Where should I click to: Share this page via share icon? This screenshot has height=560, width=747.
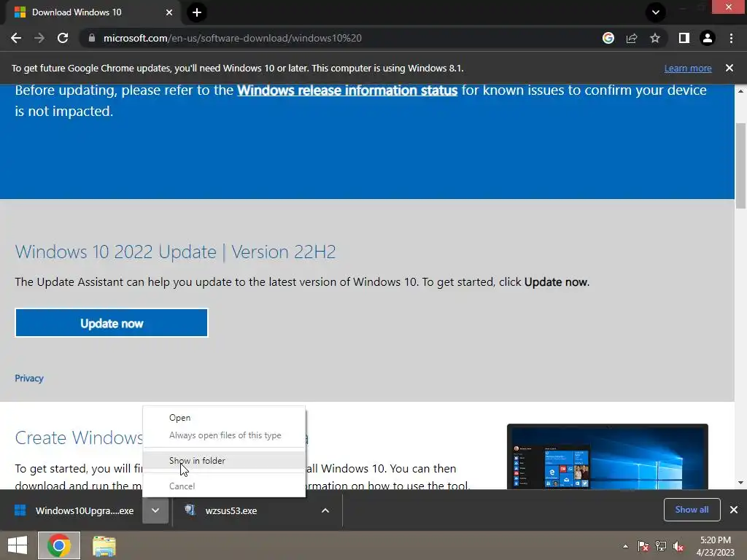[x=632, y=38]
